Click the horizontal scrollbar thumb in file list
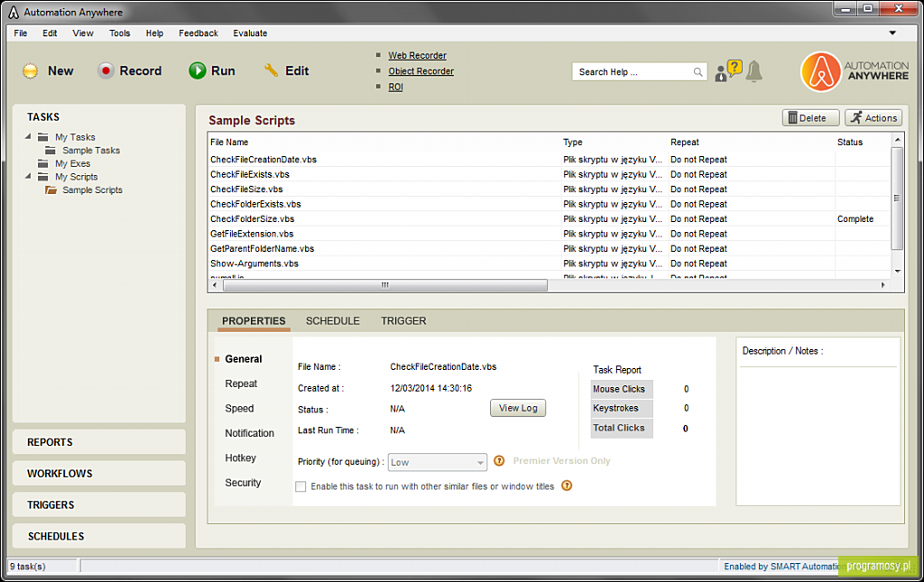The width and height of the screenshot is (924, 582). click(x=384, y=285)
